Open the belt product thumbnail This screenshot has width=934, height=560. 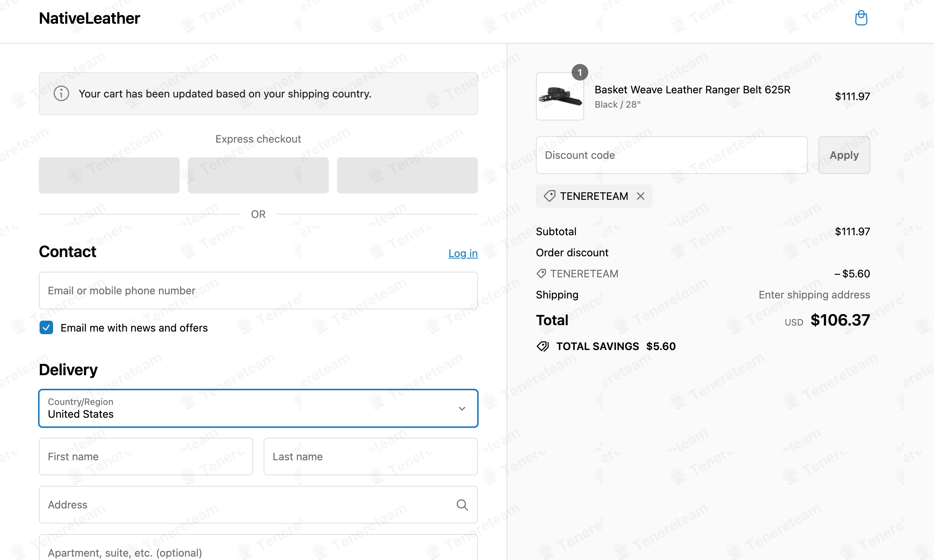click(x=560, y=96)
